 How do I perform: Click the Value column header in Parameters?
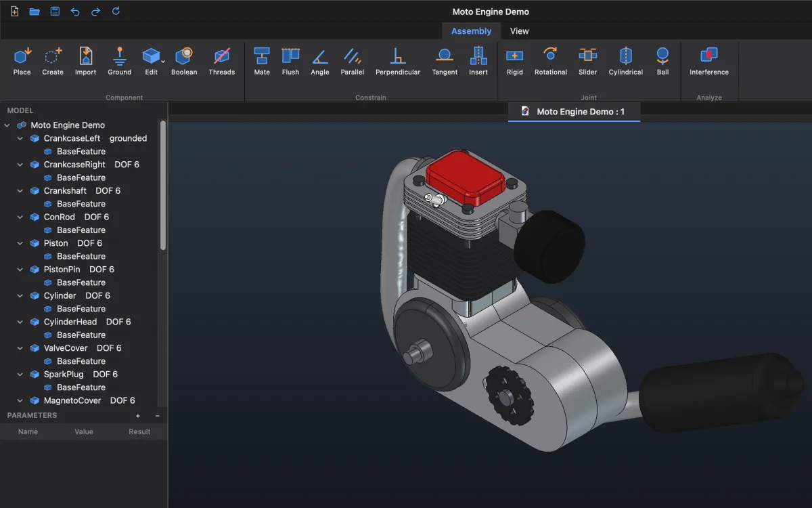pos(84,431)
